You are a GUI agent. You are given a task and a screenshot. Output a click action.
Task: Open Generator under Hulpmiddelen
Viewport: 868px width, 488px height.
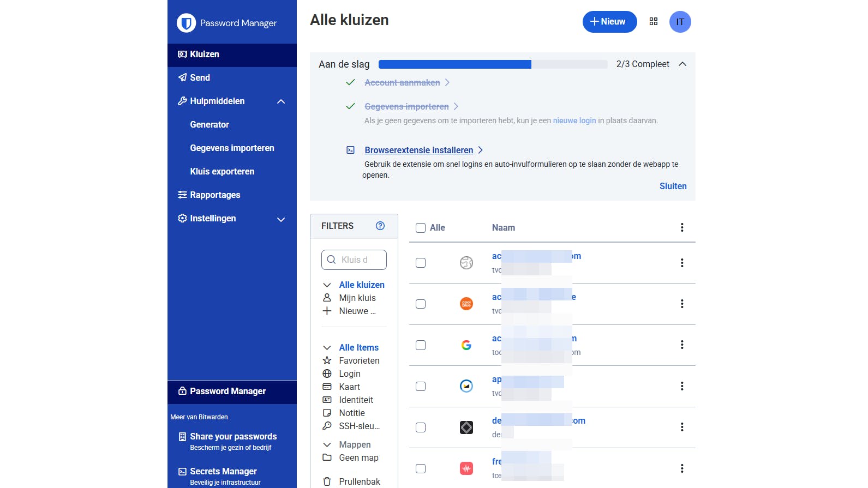[209, 124]
